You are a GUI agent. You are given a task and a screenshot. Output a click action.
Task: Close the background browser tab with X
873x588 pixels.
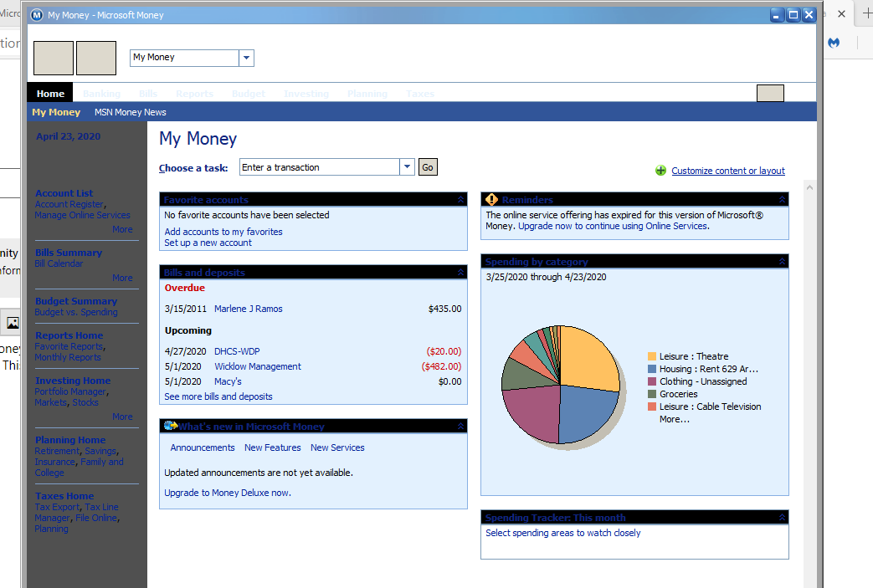click(841, 14)
